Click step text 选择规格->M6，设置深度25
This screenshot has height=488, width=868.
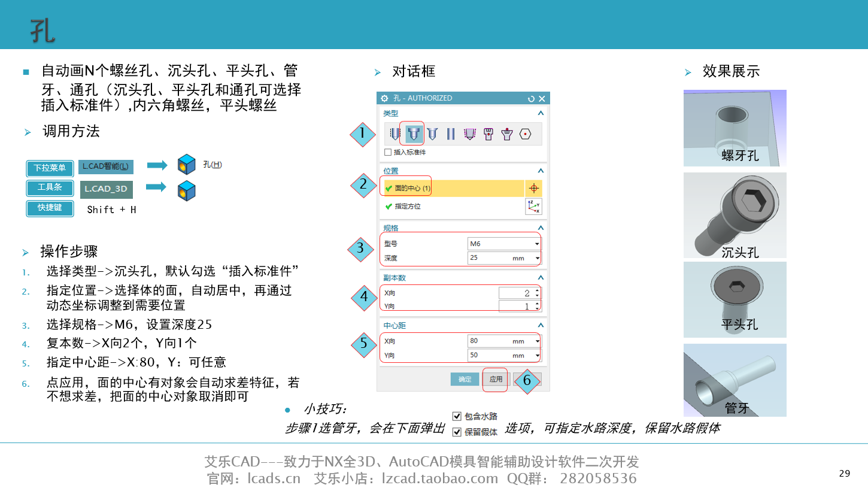pos(129,325)
